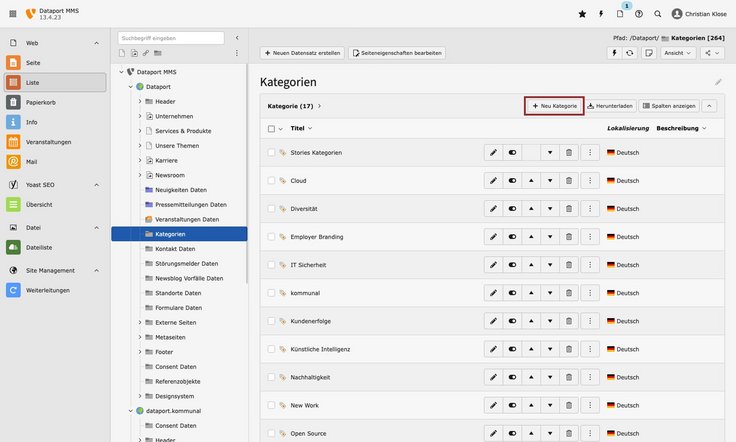Click the page tree search input field
Image resolution: width=736 pixels, height=442 pixels.
click(170, 38)
